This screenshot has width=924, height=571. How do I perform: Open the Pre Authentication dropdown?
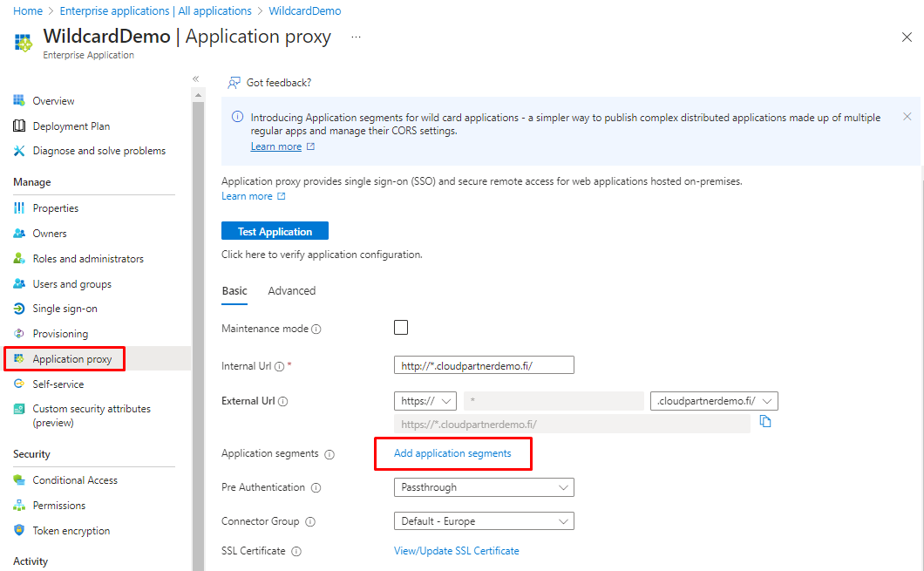coord(484,487)
